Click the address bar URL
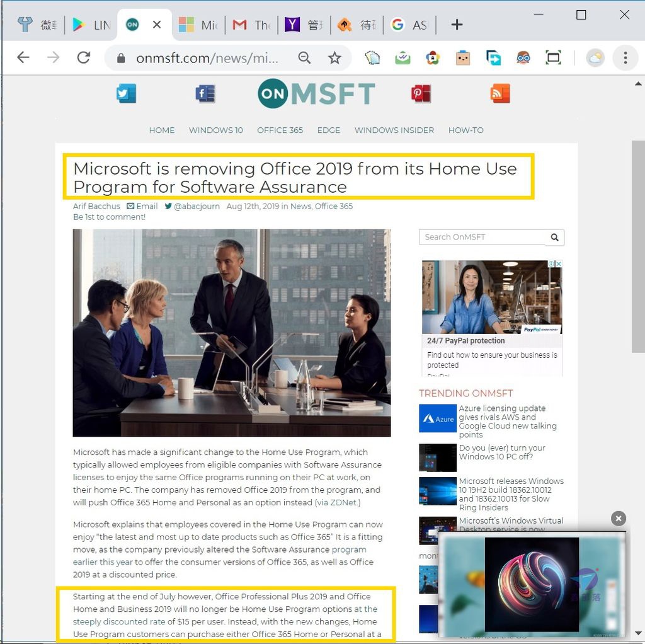Image resolution: width=645 pixels, height=644 pixels. click(207, 58)
